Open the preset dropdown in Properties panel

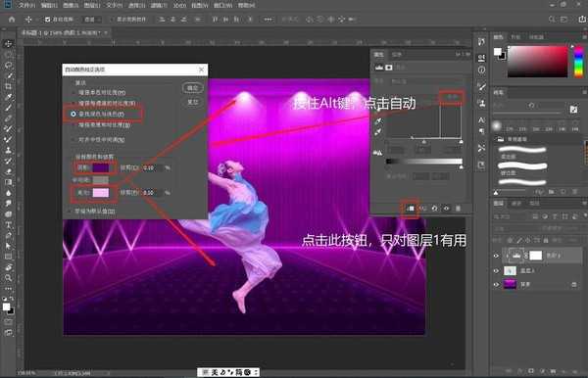click(426, 81)
